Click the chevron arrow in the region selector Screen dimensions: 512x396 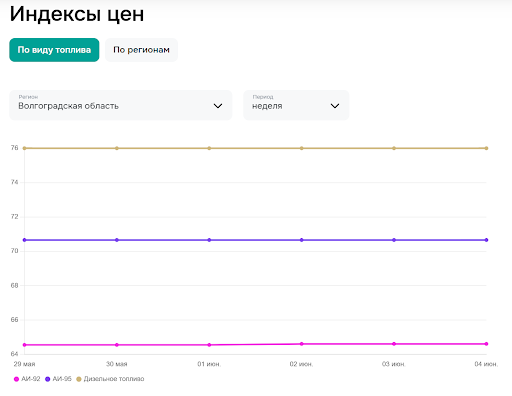pos(218,106)
